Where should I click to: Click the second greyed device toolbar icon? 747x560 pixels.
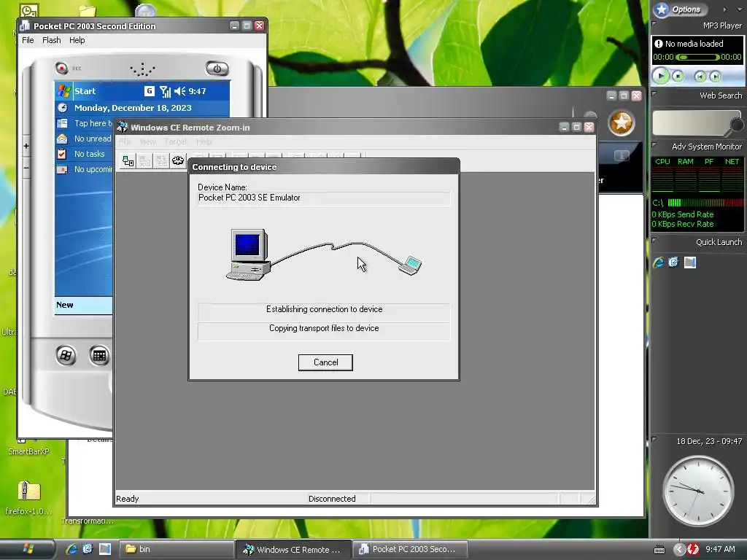click(145, 161)
